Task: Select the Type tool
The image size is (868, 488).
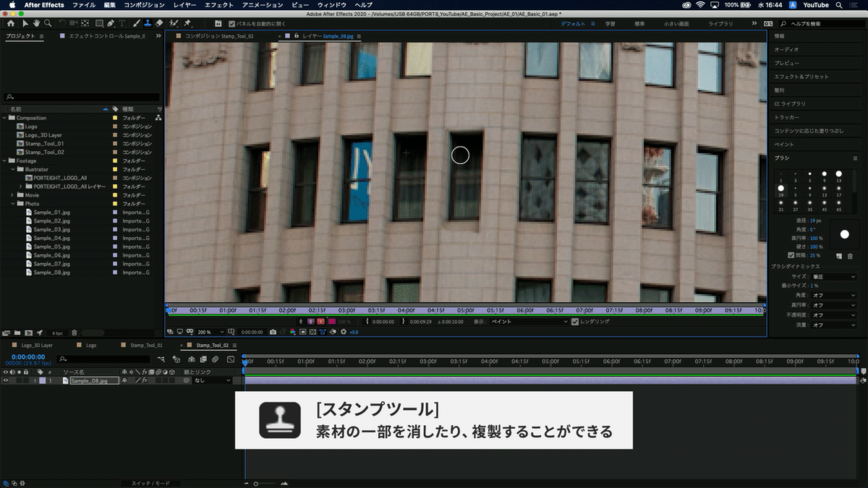Action: [x=122, y=24]
